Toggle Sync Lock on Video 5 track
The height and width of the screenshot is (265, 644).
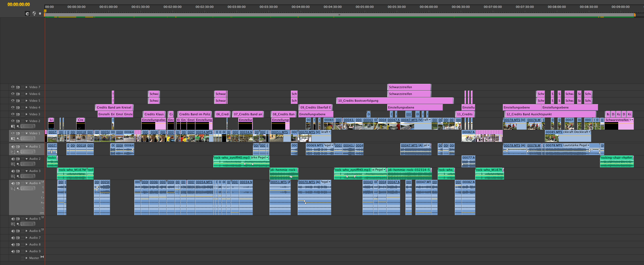(18, 101)
